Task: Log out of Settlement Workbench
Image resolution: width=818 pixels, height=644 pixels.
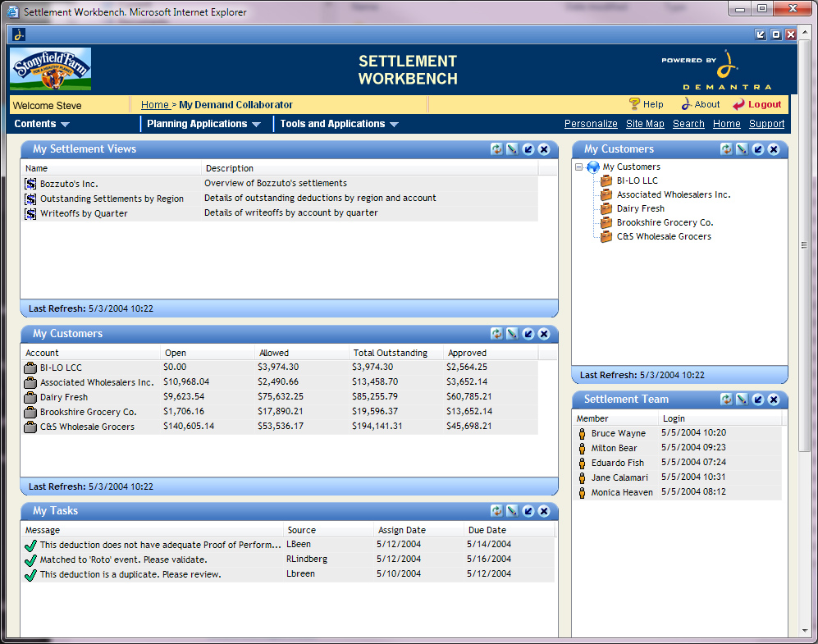Action: pyautogui.click(x=757, y=104)
